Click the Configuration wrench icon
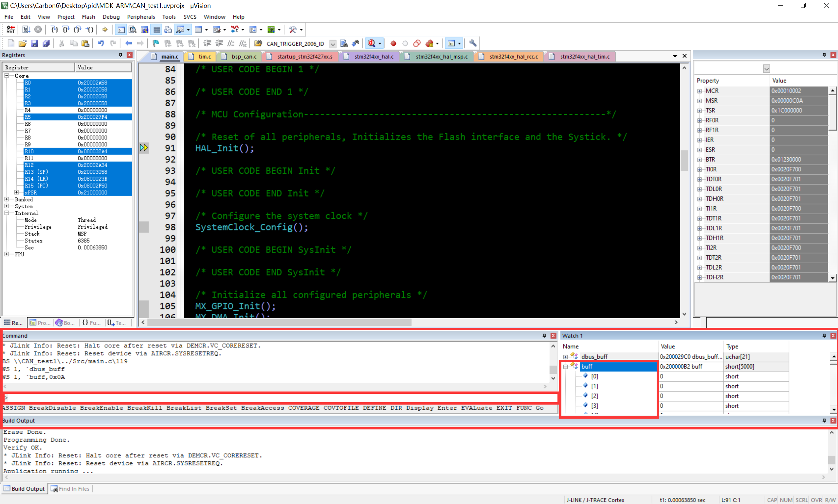The width and height of the screenshot is (838, 504). (472, 43)
